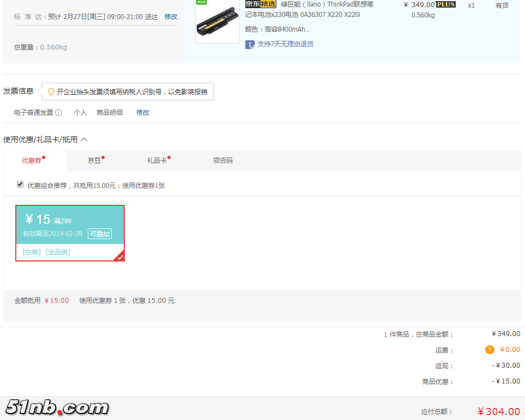Click the PLUS member badge beside price
525x420 pixels.
tap(446, 4)
